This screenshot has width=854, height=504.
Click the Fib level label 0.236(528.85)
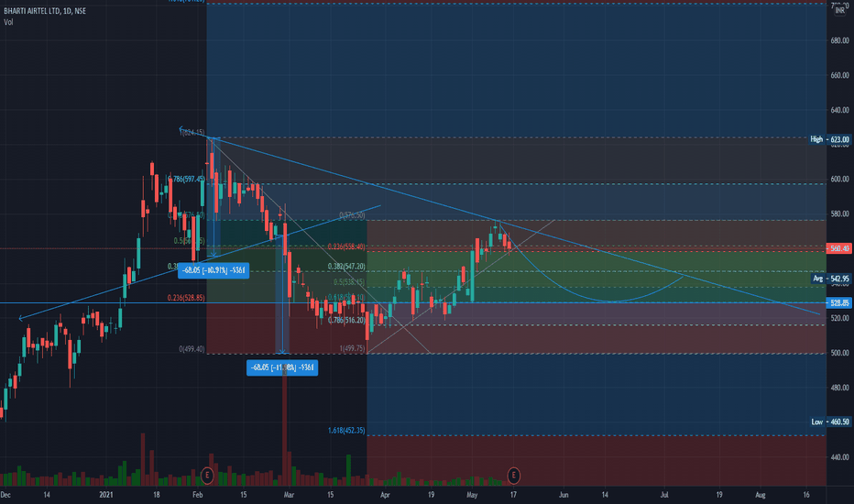point(186,298)
